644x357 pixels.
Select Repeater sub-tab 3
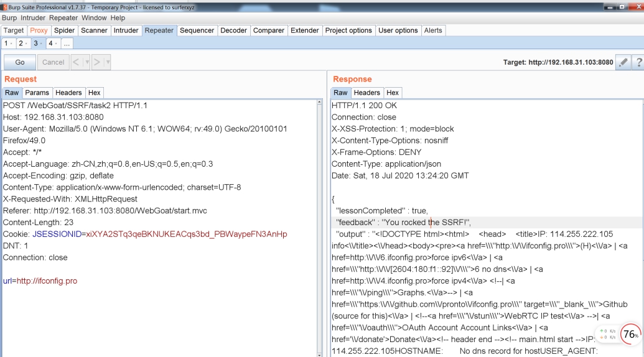pyautogui.click(x=38, y=43)
